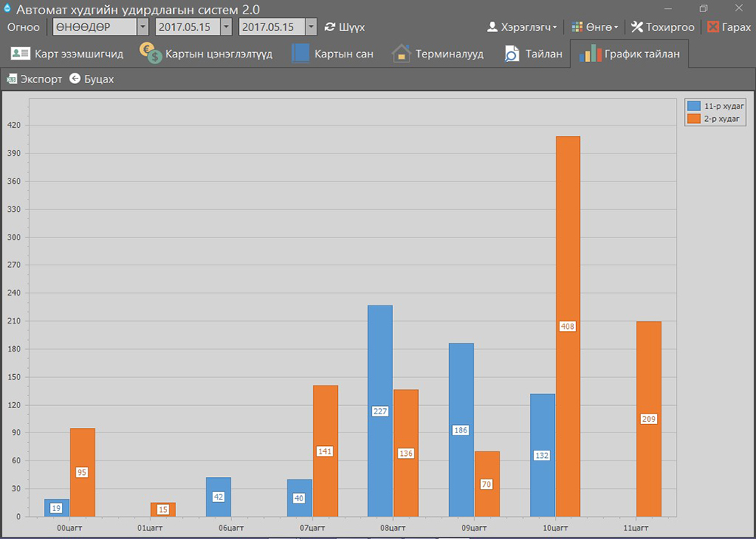Viewport: 756px width, 539px height.
Task: Click the value label 19
Action: pos(56,508)
